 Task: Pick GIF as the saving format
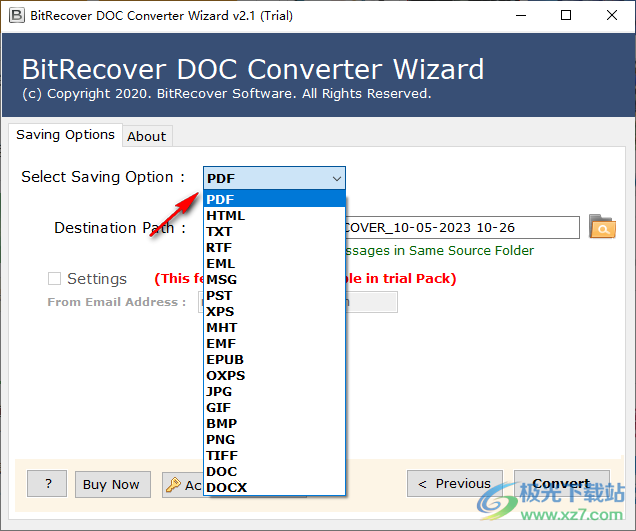(275, 408)
